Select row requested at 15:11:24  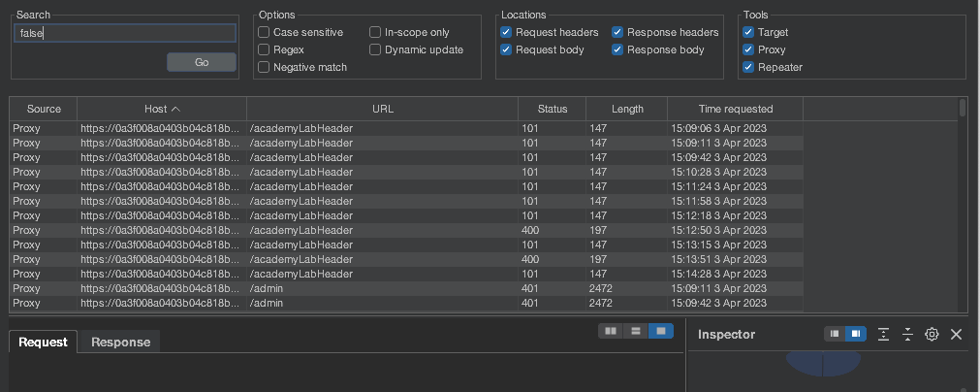pyautogui.click(x=406, y=186)
